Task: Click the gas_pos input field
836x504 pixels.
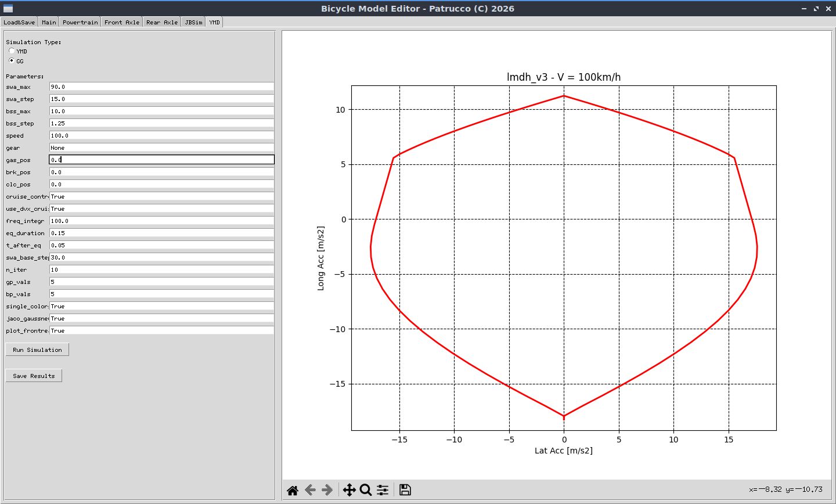Action: pyautogui.click(x=161, y=160)
